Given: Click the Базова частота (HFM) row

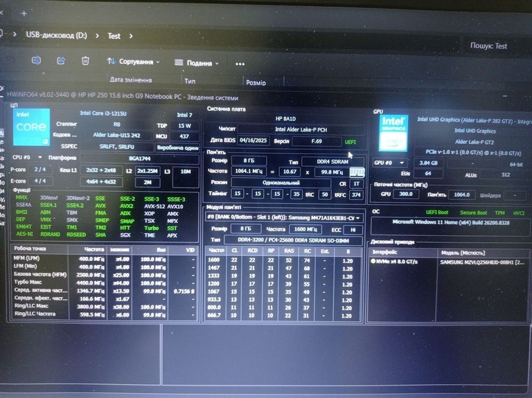Looking at the screenshot, I should 104,274.
